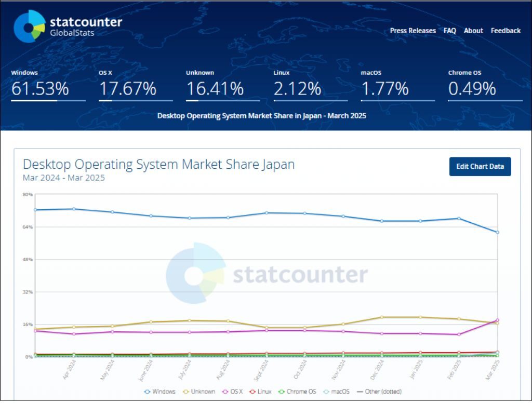Click the Unknown data point for July 2024
This screenshot has height=404, width=532.
click(190, 320)
